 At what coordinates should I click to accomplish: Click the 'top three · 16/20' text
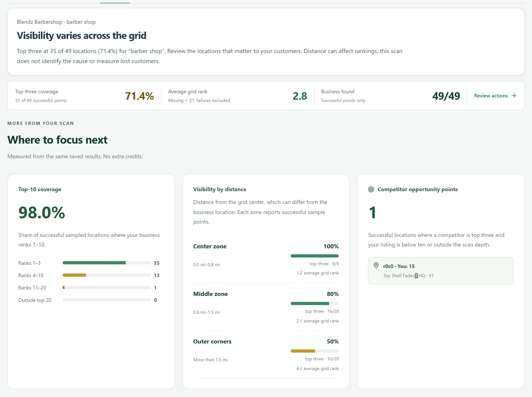tap(322, 311)
